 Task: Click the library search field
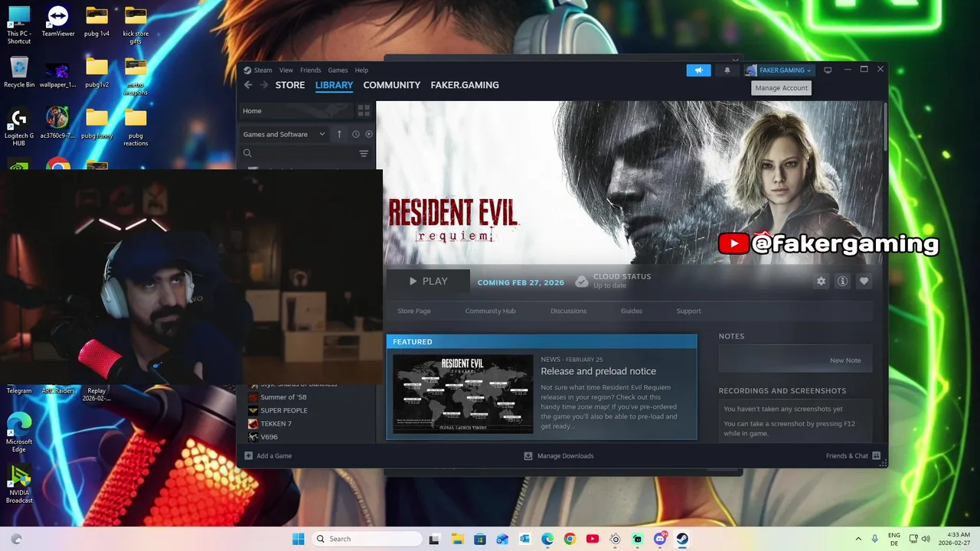[x=299, y=153]
